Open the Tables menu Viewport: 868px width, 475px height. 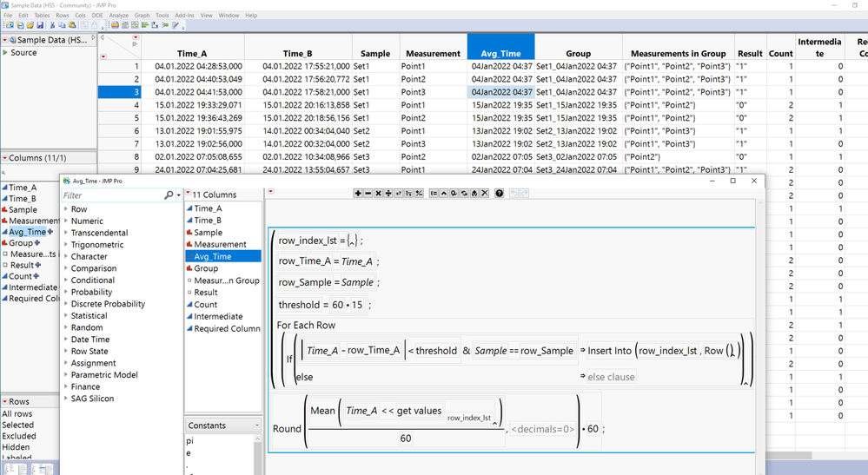pyautogui.click(x=42, y=16)
